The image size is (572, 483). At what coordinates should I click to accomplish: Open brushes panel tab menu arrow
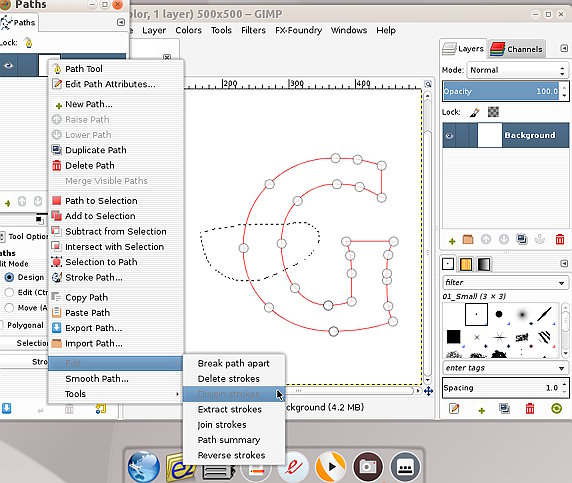(564, 263)
